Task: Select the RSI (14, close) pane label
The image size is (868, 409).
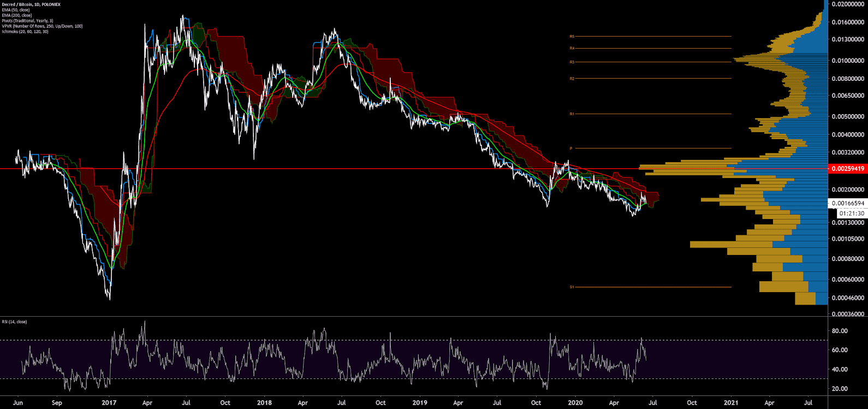Action: [14, 322]
